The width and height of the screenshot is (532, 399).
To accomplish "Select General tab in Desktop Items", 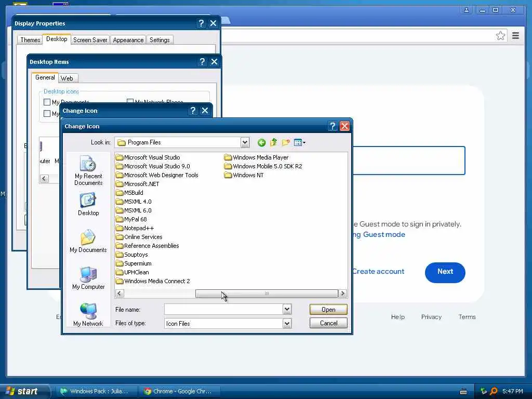I will (x=45, y=77).
